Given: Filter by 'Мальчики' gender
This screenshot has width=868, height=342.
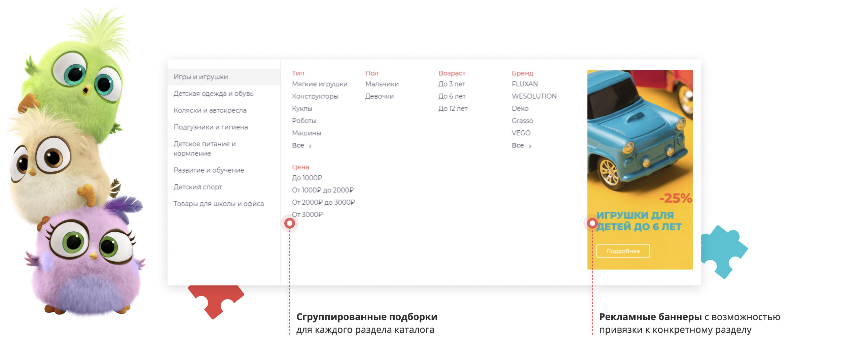Looking at the screenshot, I should coord(382,84).
